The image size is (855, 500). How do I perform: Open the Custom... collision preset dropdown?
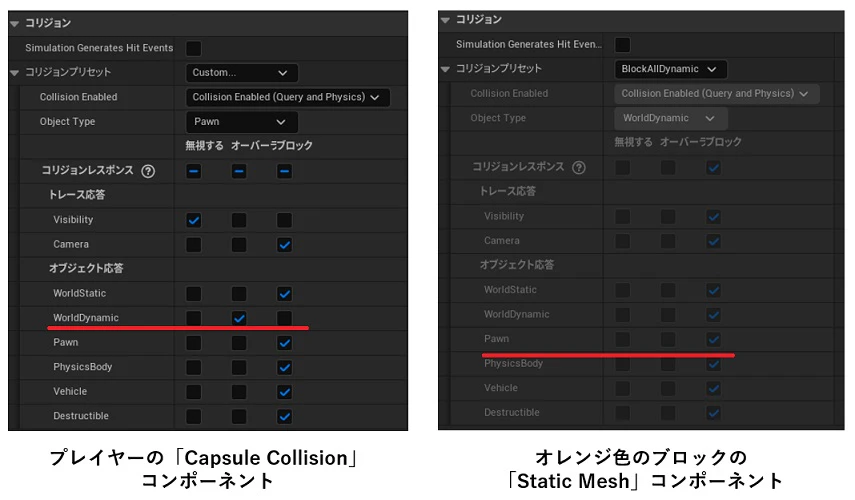coord(242,73)
